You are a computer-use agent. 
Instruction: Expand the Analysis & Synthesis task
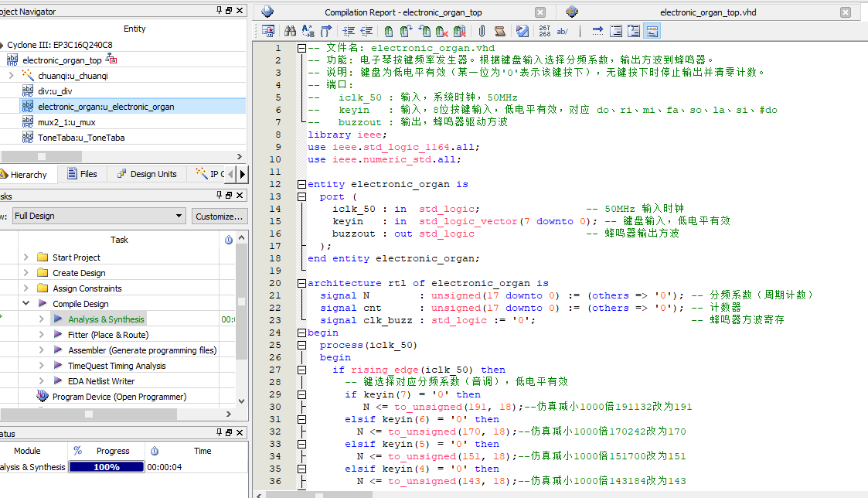pos(42,319)
